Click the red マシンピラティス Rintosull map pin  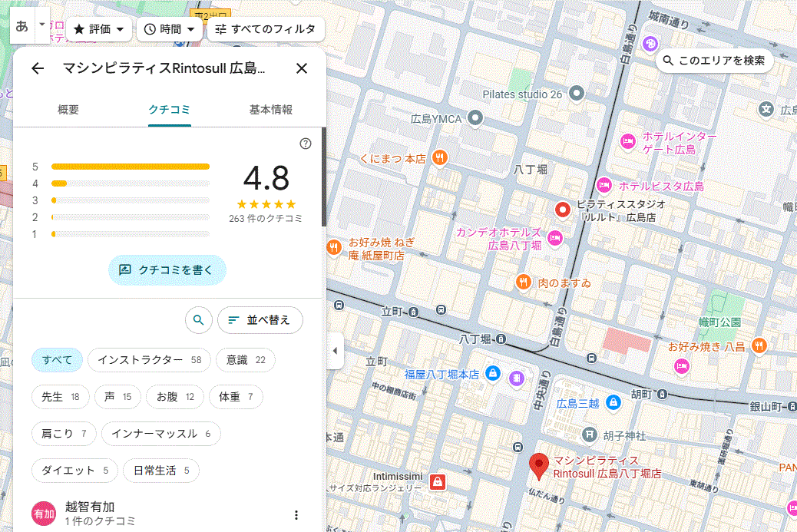coord(539,465)
